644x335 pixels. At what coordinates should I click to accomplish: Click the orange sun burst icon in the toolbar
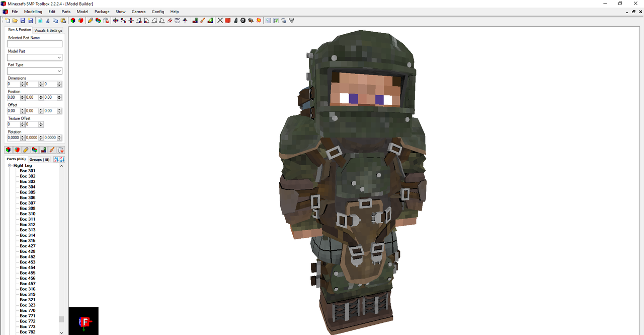coord(258,21)
